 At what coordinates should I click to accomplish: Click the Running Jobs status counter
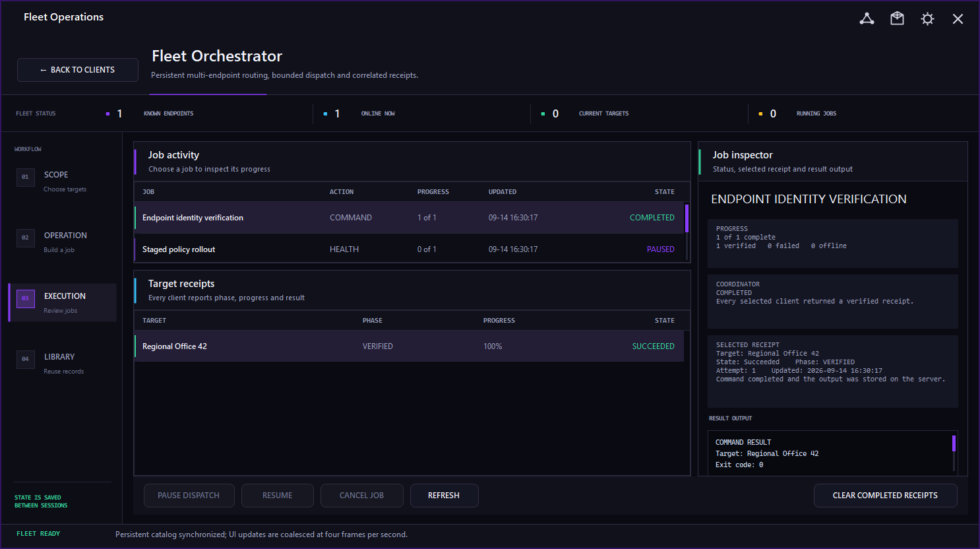[797, 113]
